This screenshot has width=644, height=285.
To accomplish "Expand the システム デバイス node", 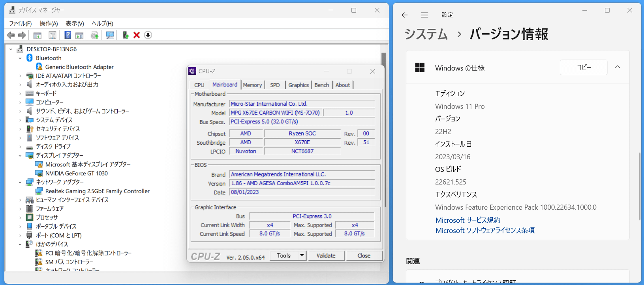I will pos(20,120).
